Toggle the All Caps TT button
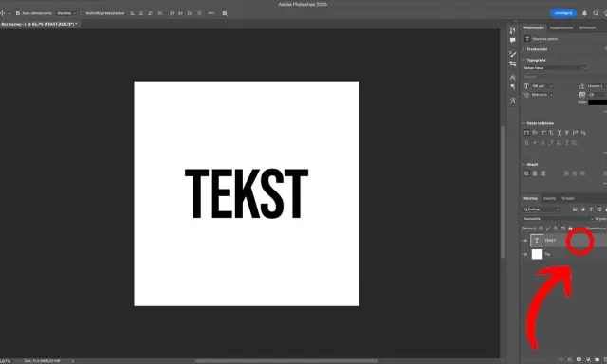The width and height of the screenshot is (607, 364). coord(526,133)
